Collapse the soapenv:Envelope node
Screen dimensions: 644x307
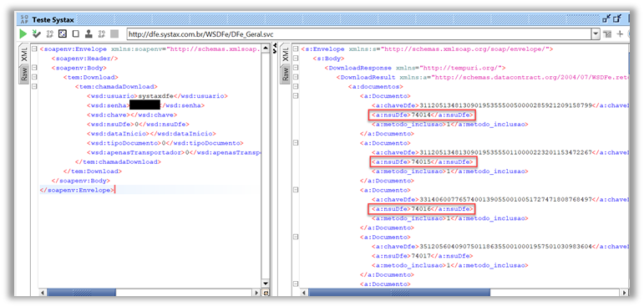point(34,49)
